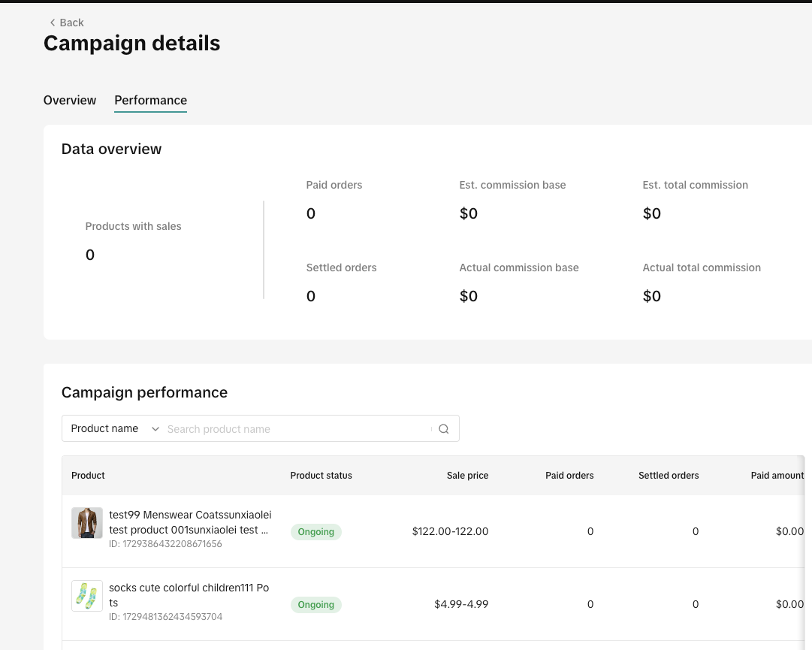Open the socks cute colorful children111 title
The image size is (812, 650).
pyautogui.click(x=189, y=594)
